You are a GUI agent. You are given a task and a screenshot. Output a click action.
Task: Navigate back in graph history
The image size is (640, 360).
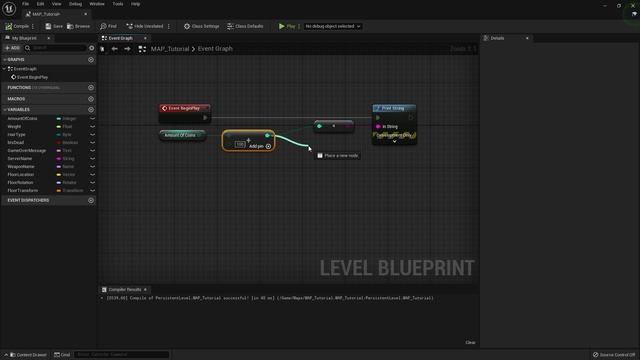pos(114,49)
